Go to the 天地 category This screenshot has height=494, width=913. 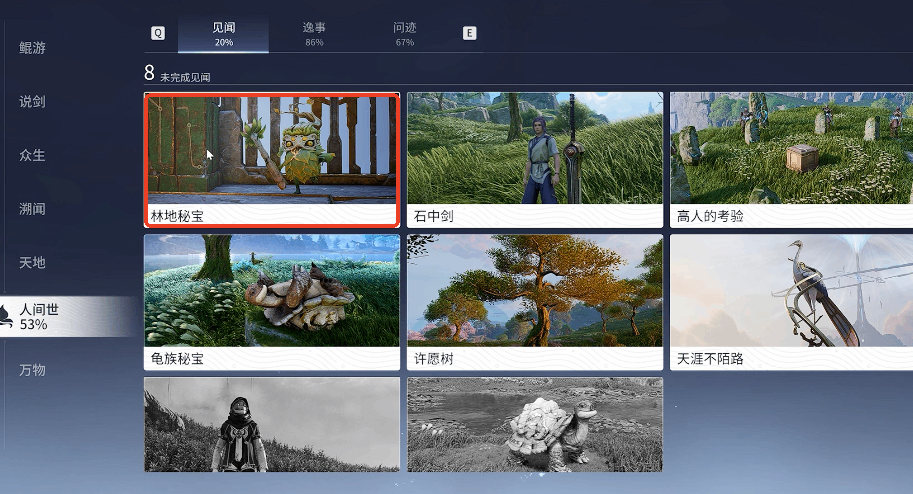click(32, 262)
